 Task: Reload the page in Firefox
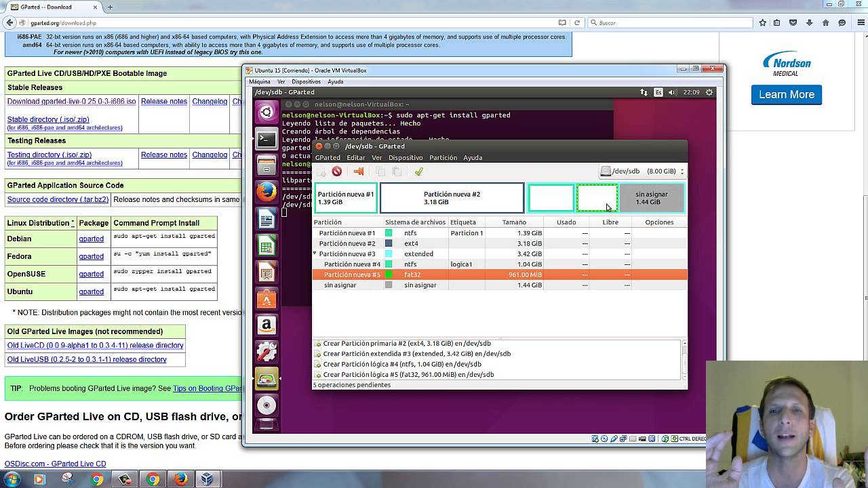pyautogui.click(x=577, y=22)
